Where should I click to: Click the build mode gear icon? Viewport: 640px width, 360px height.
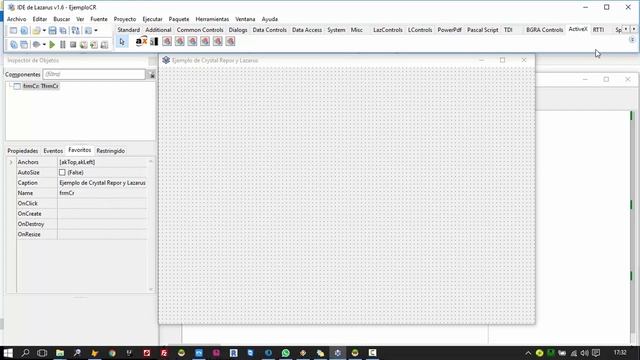point(36,44)
